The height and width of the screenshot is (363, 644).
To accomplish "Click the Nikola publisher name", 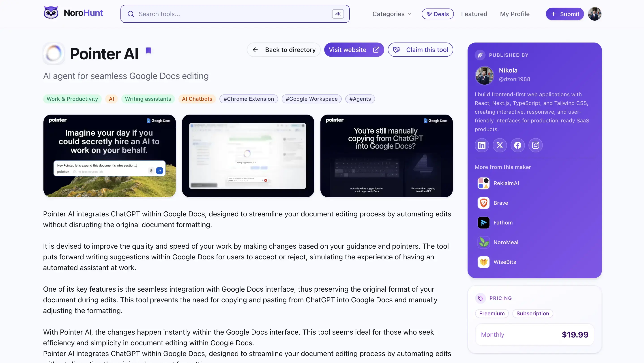I will (x=508, y=70).
